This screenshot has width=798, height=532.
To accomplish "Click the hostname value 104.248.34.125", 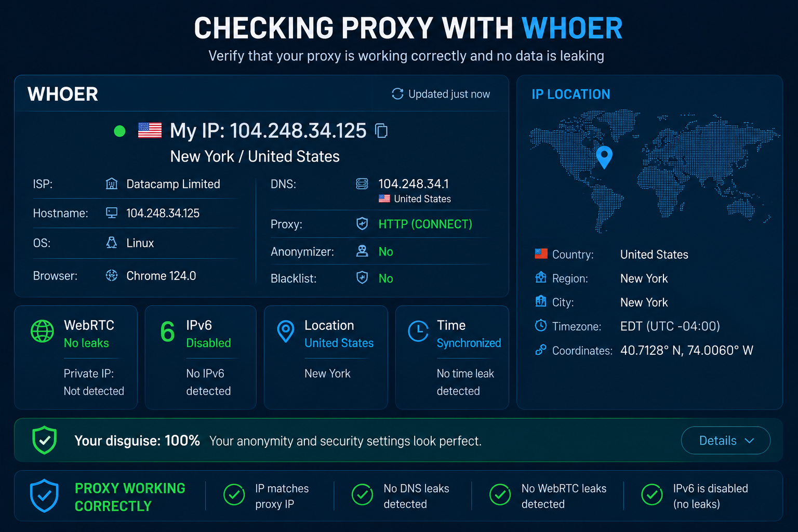I will point(163,213).
